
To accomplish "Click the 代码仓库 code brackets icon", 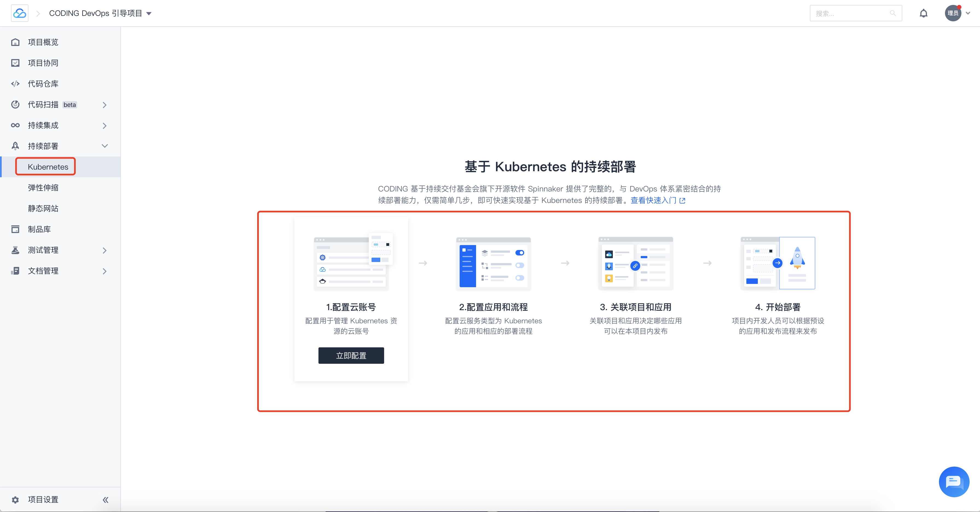I will (15, 84).
